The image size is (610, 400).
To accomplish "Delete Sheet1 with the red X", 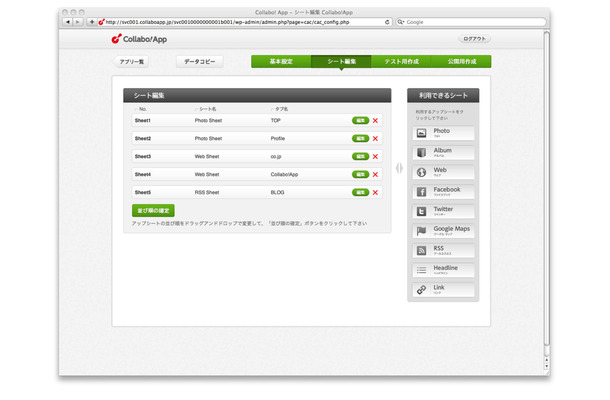I will click(x=375, y=121).
